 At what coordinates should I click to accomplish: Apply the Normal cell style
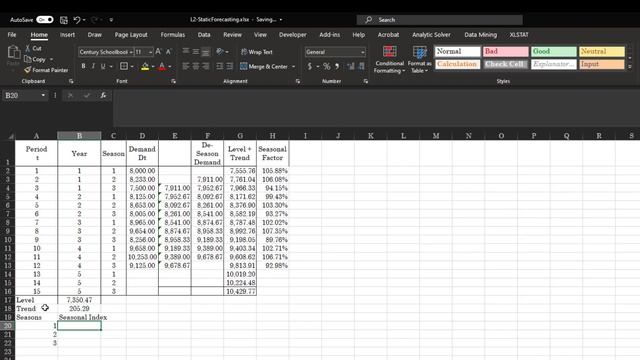click(x=458, y=51)
